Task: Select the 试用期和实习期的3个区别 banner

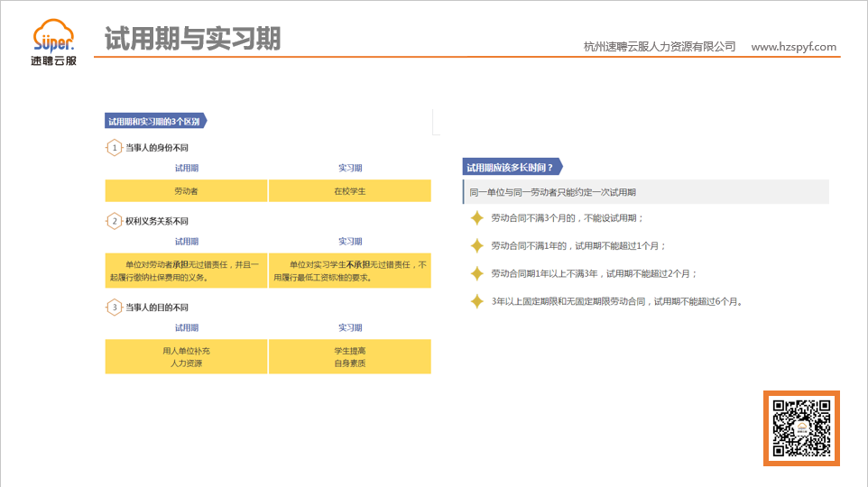Action: click(155, 121)
